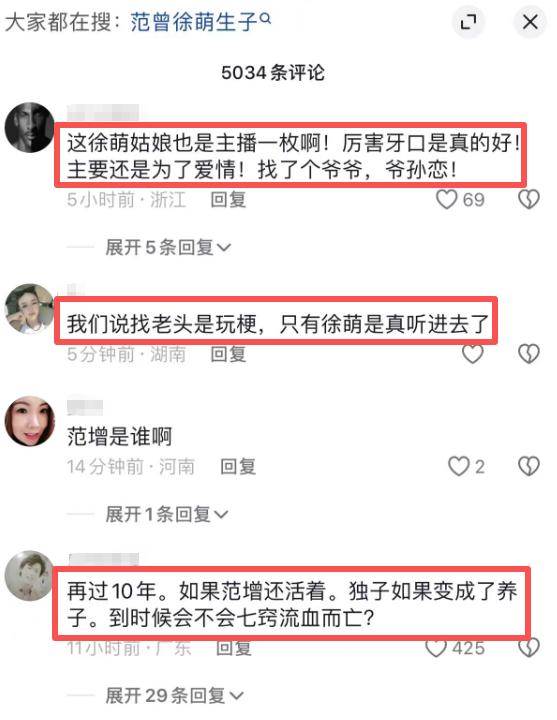
Task: Click the search magnifier icon after suggestion
Action: coord(265,18)
